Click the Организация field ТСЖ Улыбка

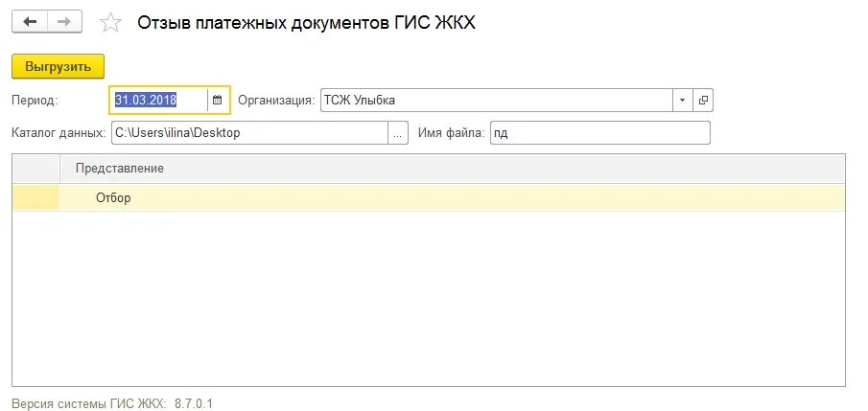pyautogui.click(x=497, y=101)
